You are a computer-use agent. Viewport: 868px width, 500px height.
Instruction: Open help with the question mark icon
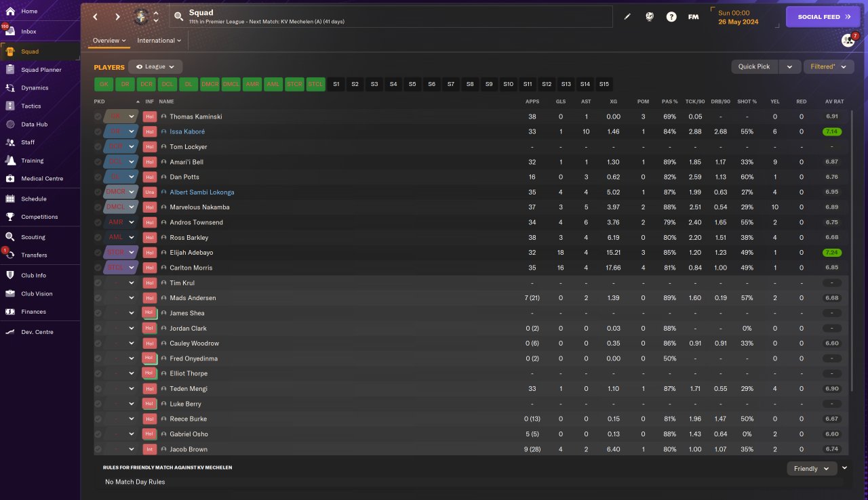671,17
